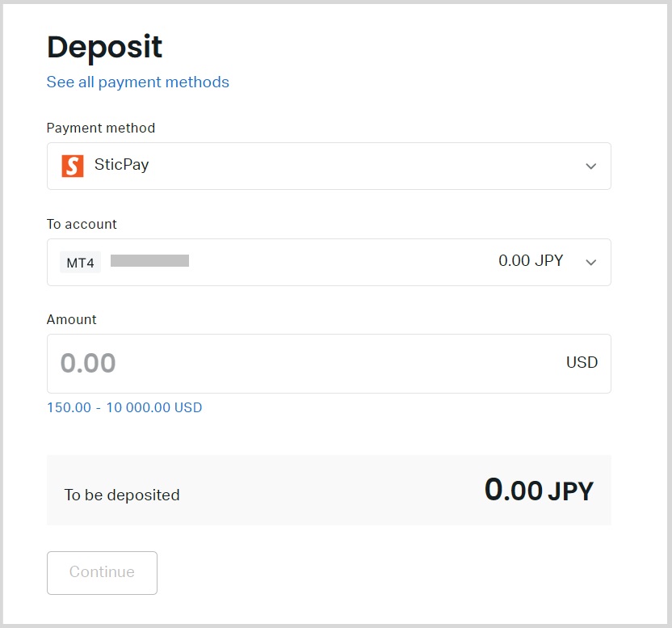Screen dimensions: 672x628
Task: Click the Amount field label
Action: point(72,319)
